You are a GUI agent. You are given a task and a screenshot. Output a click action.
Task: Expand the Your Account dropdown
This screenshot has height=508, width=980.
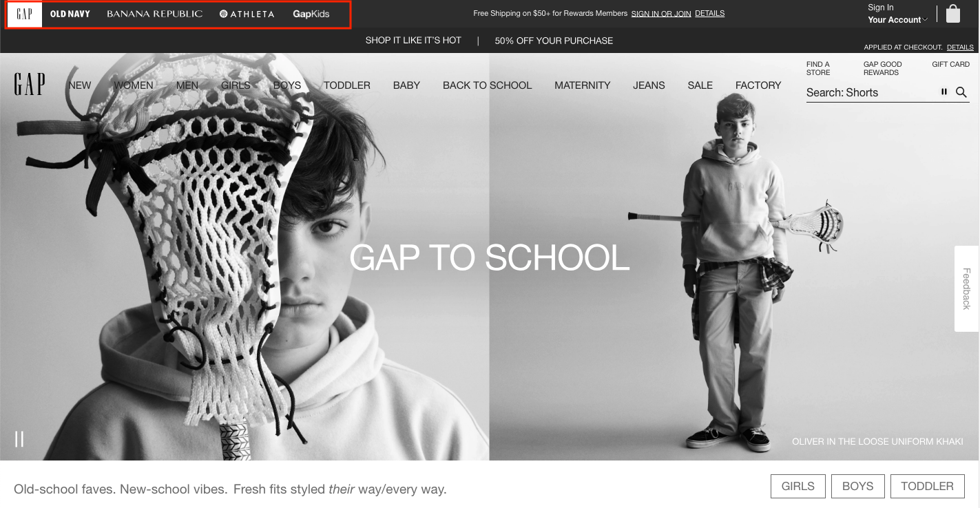point(897,19)
